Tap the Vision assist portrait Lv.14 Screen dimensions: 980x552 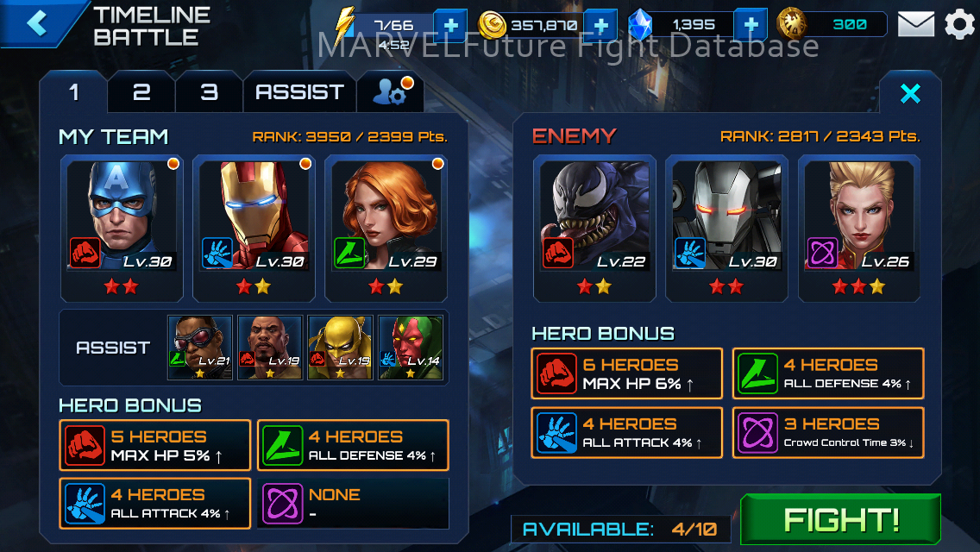[x=411, y=348]
